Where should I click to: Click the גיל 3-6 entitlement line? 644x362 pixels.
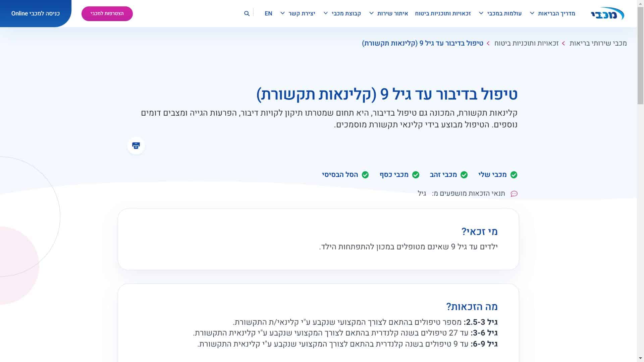click(345, 333)
